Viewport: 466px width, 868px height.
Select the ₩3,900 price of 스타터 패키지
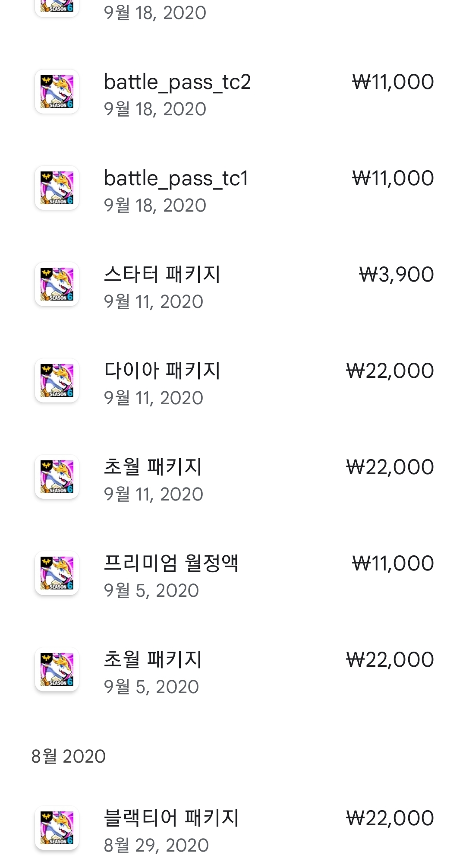(x=396, y=275)
